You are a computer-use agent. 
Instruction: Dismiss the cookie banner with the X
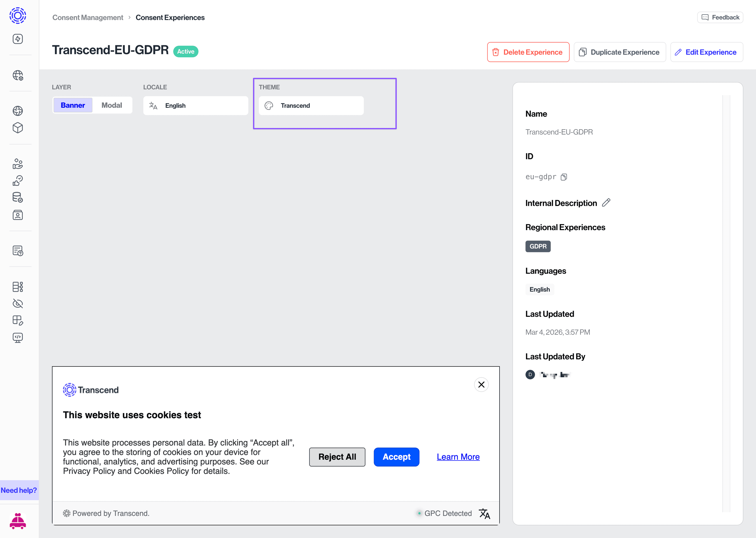481,385
